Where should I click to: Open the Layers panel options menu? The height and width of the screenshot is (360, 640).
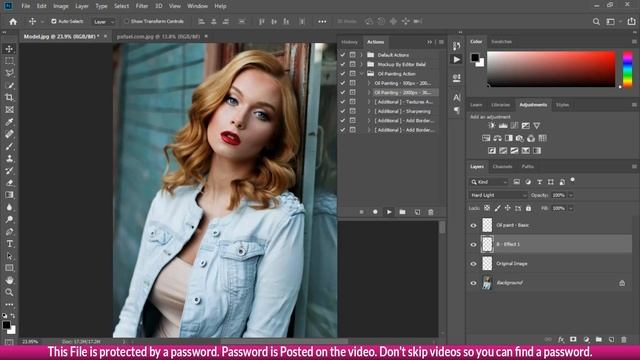(634, 167)
